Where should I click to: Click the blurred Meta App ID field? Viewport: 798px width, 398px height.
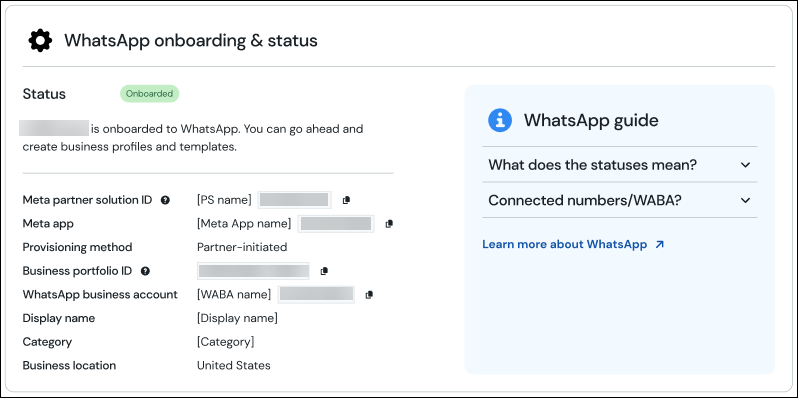click(336, 223)
